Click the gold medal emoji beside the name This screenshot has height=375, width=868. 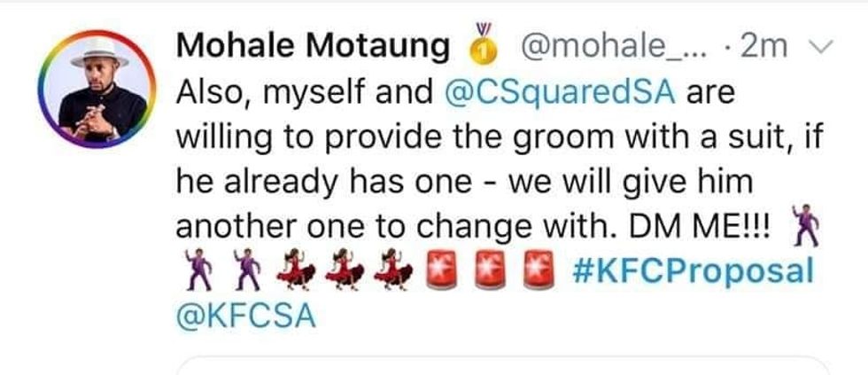pyautogui.click(x=479, y=47)
